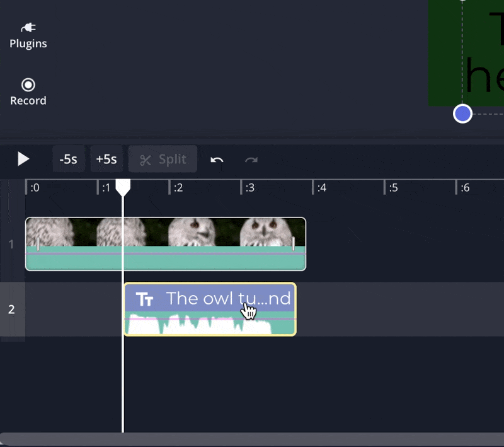Open the Plugins panel
Image resolution: width=504 pixels, height=447 pixels.
pos(28,35)
